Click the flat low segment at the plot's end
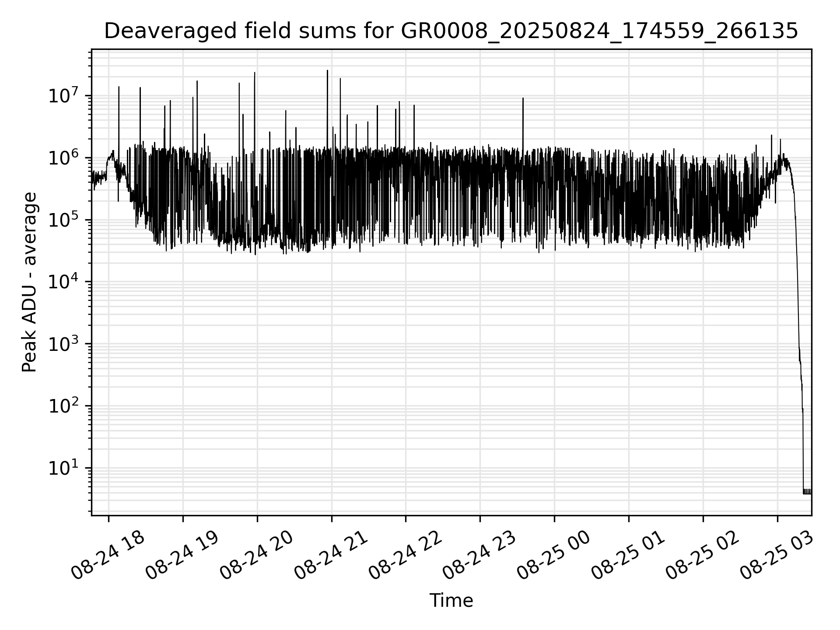Image resolution: width=840 pixels, height=630 pixels. [807, 492]
